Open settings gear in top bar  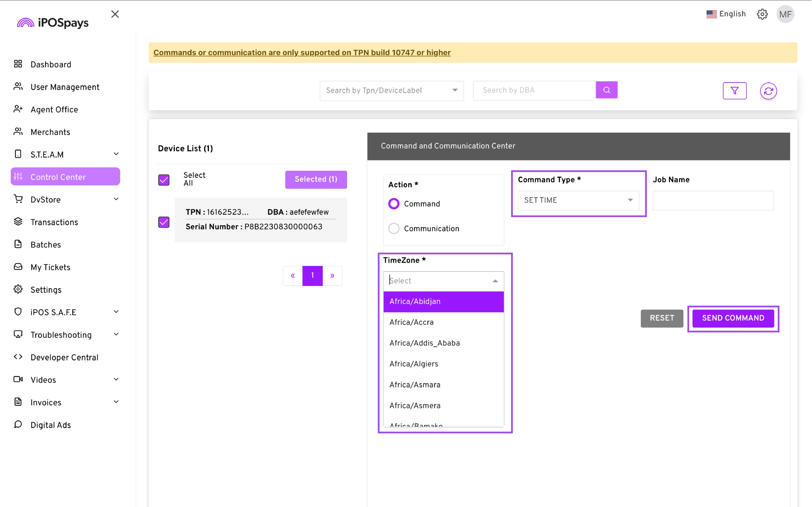click(x=762, y=14)
